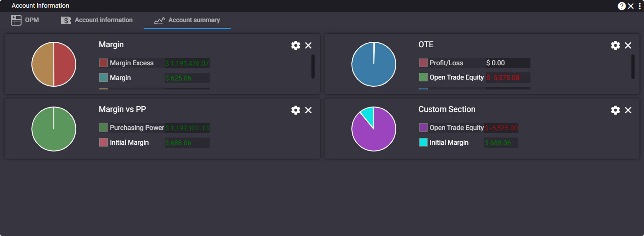Open the three-dot options menu
This screenshot has height=236, width=644.
[640, 6]
